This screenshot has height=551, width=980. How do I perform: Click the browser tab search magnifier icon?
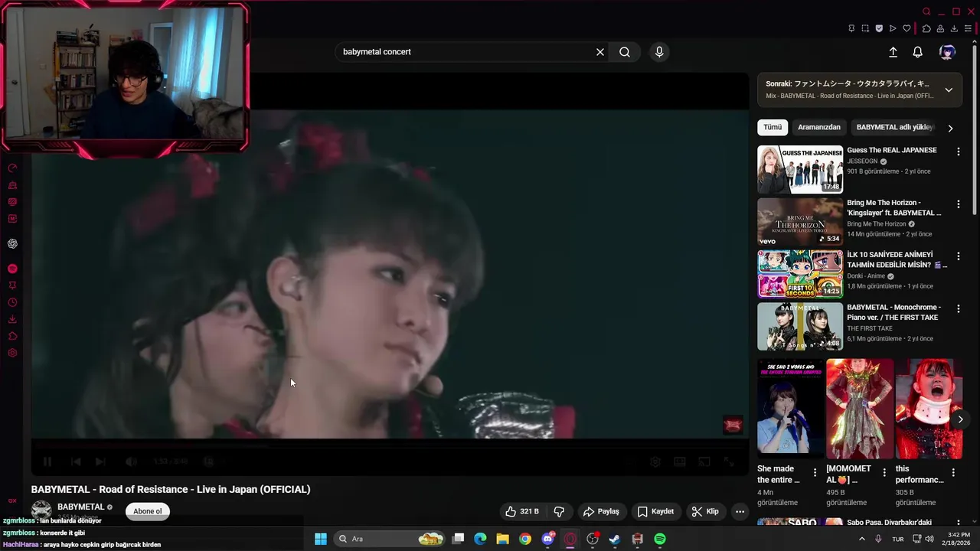(926, 11)
